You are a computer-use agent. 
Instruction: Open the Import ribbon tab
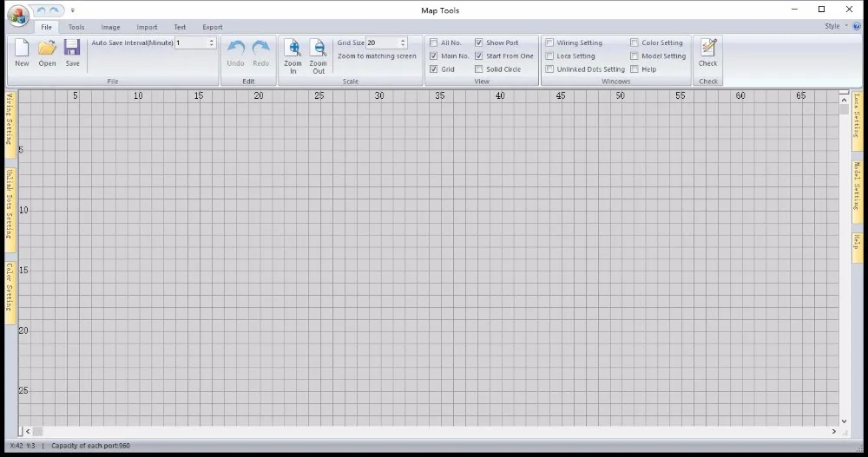(148, 27)
